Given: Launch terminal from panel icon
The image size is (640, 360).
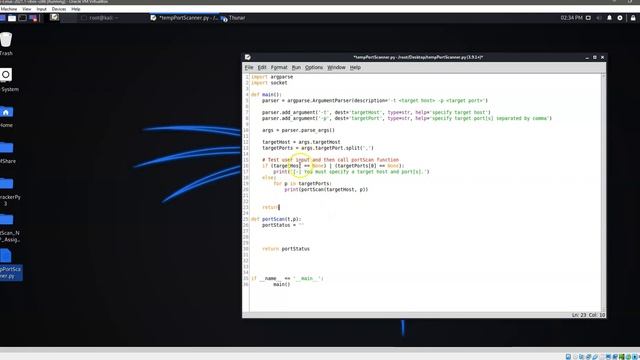Looking at the screenshot, I should [x=22, y=18].
